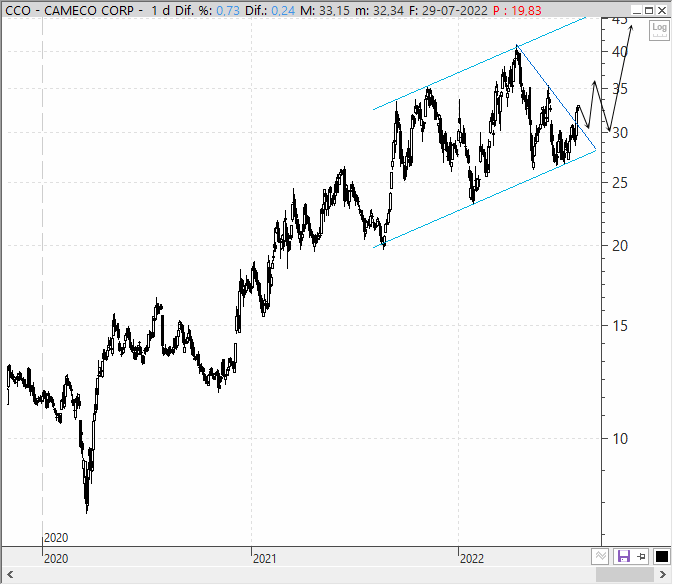
Task: Maximize the CCO chart window
Action: coord(649,10)
